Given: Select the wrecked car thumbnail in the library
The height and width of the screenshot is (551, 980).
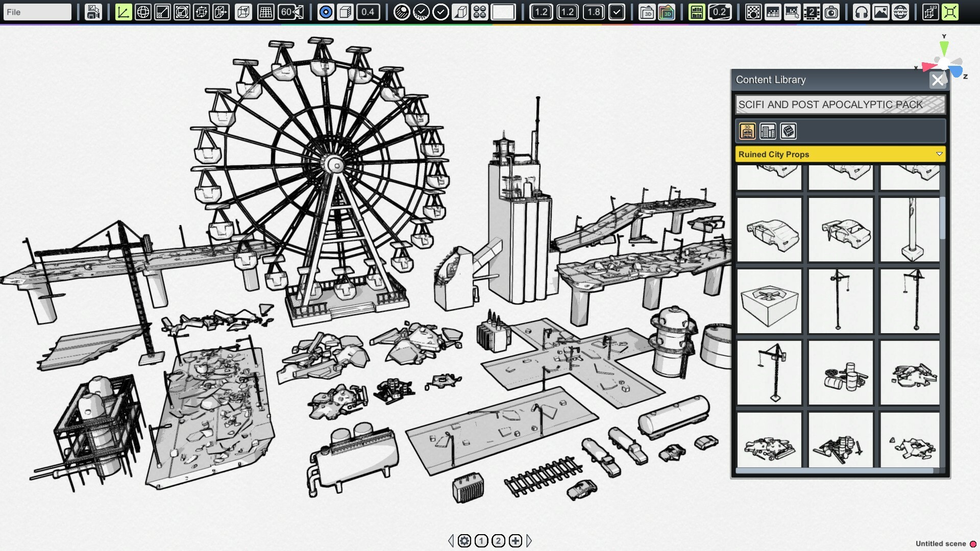Looking at the screenshot, I should pos(769,230).
